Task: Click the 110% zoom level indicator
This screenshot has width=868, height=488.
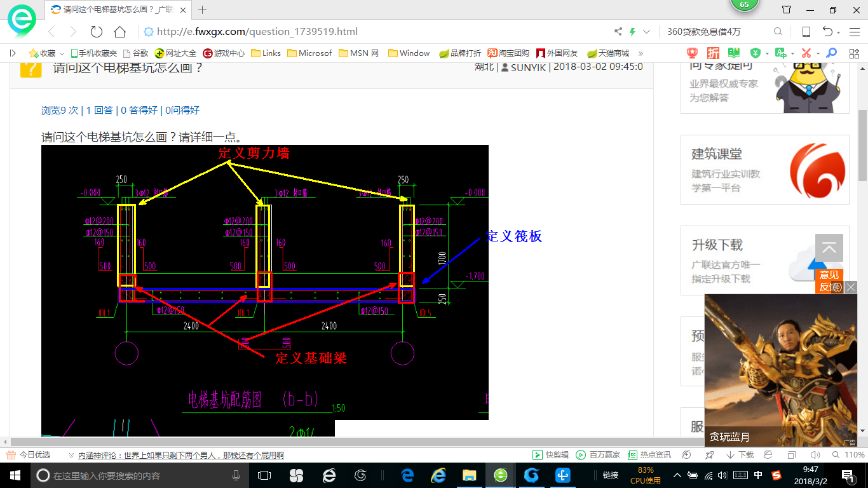Action: [x=849, y=455]
